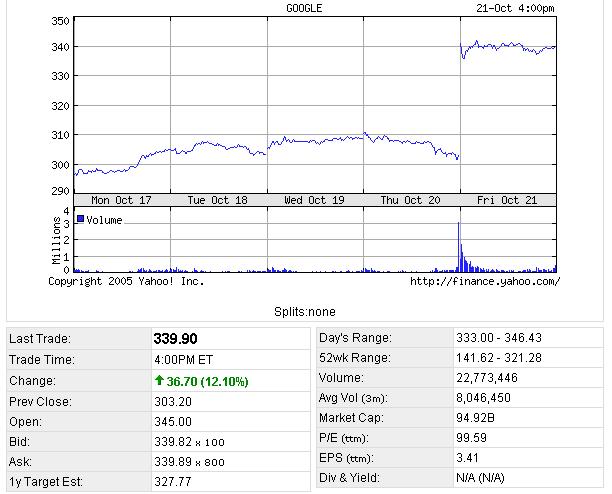The height and width of the screenshot is (494, 612).
Task: Select the GOOGLE chart title
Action: pyautogui.click(x=305, y=9)
